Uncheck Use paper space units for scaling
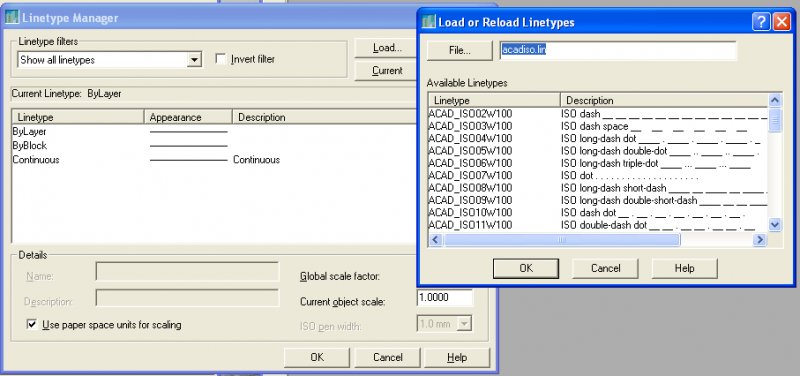Screen dimensions: 800x376 [x=32, y=324]
